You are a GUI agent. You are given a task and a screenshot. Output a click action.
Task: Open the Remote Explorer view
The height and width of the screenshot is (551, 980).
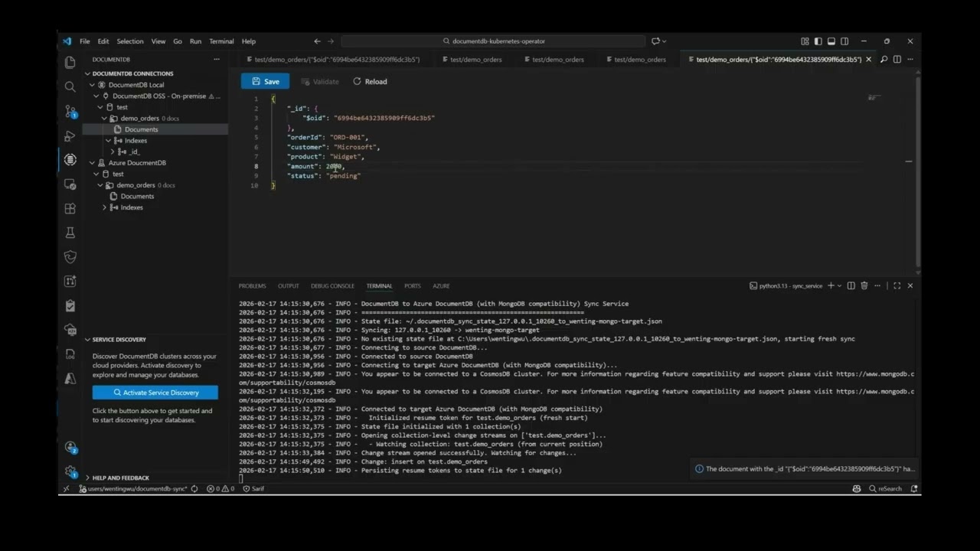pyautogui.click(x=70, y=184)
